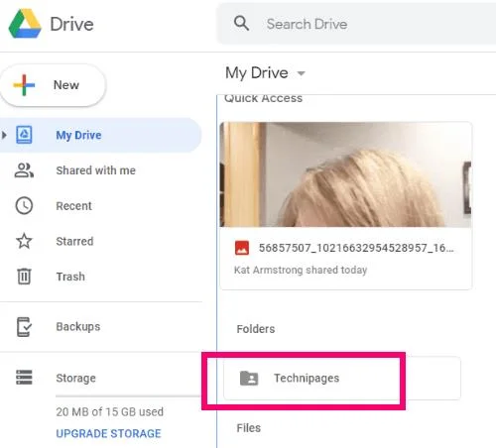Screen dimensions: 496x448
Task: Open the Quick Access photo thumbnail
Action: (x=346, y=174)
